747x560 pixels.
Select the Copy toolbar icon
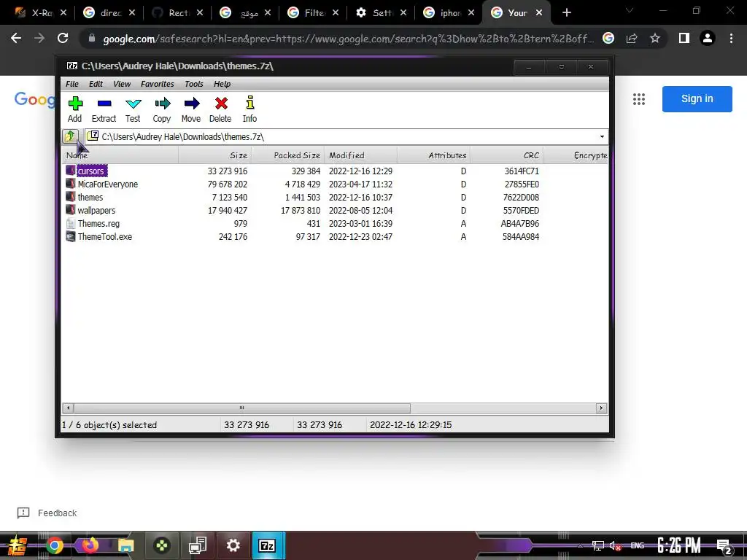[162, 109]
